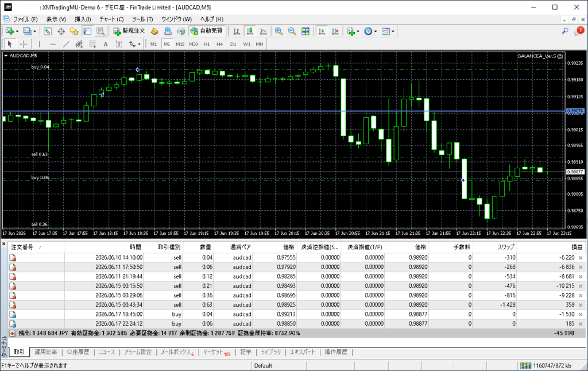Open MetaEditor yellow book icon
This screenshot has height=371, width=588.
(154, 31)
